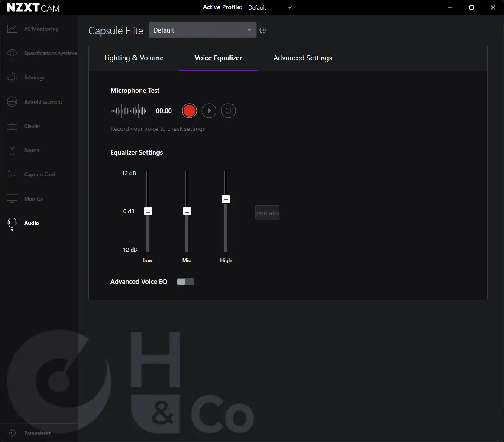
Task: Open the Capsule Elite profile dropdown
Action: point(203,30)
